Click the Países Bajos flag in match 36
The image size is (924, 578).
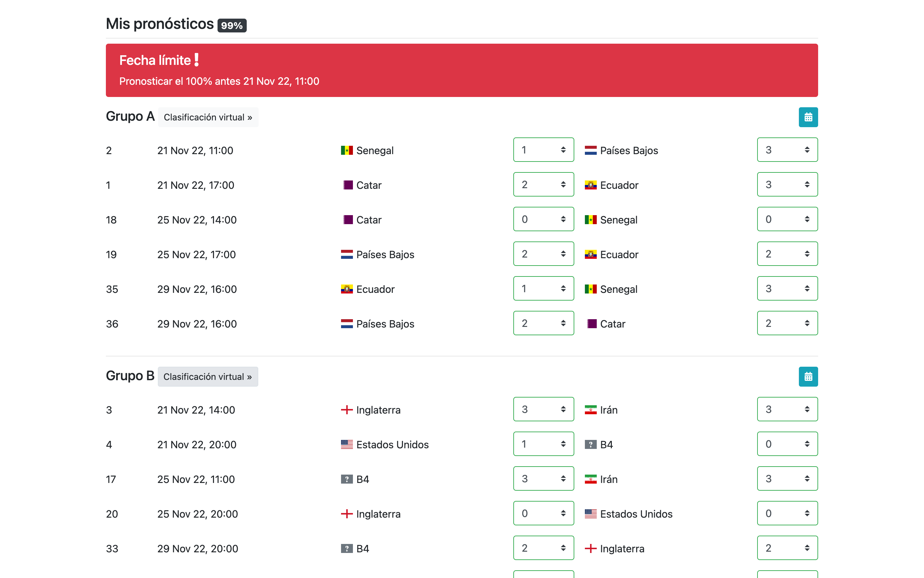coord(347,324)
